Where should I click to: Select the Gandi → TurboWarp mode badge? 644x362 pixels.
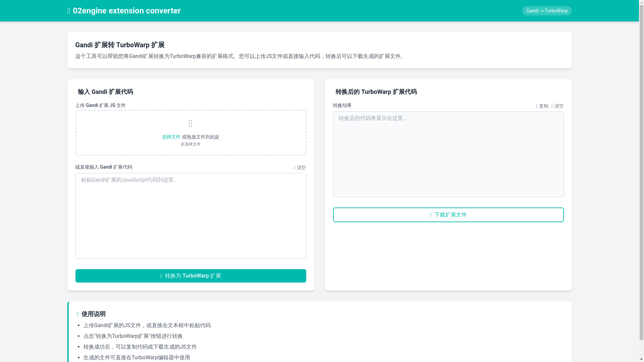[547, 11]
